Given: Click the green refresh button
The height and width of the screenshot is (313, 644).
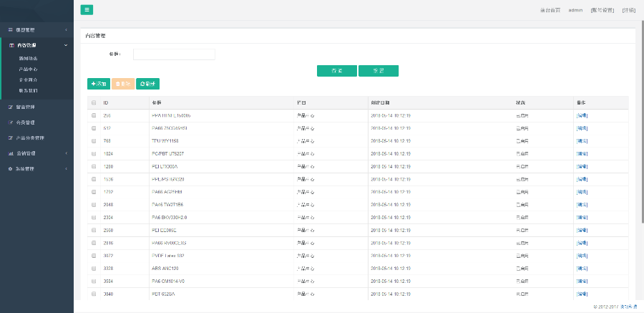Looking at the screenshot, I should [147, 84].
